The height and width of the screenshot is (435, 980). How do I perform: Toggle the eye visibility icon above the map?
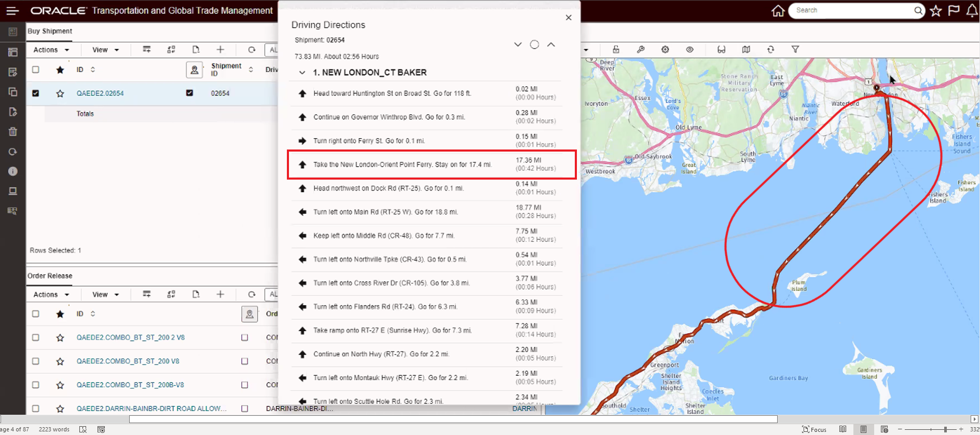coord(689,49)
